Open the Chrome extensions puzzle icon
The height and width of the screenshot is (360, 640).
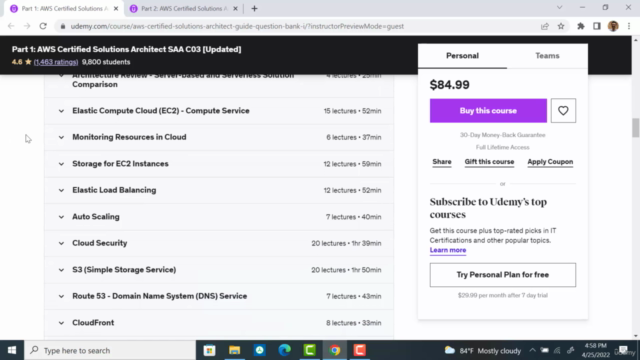(x=580, y=26)
